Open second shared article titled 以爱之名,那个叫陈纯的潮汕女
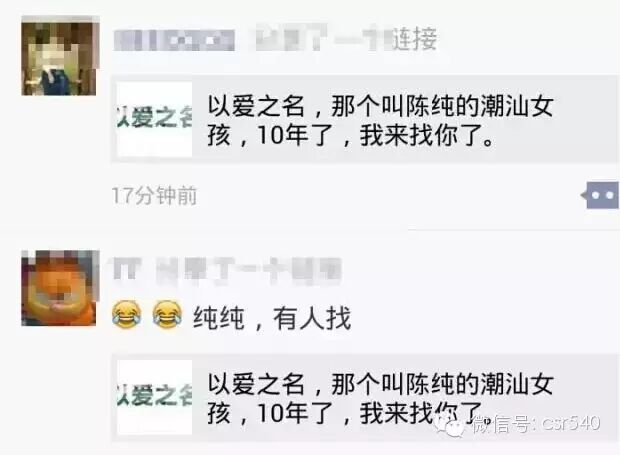The image size is (620, 455). click(364, 398)
